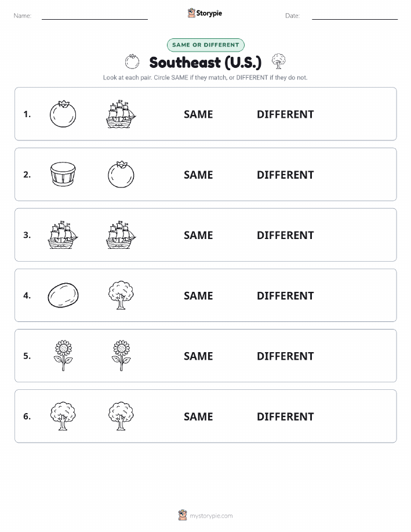Click the tomato icon in row 1

[x=63, y=114]
